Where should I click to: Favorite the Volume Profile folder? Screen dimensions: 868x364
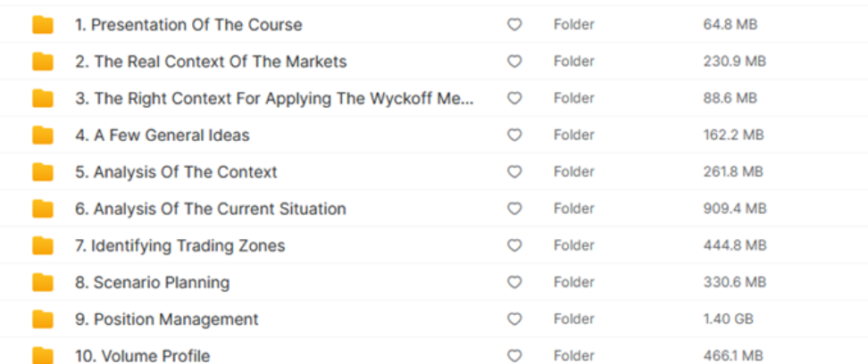click(514, 356)
